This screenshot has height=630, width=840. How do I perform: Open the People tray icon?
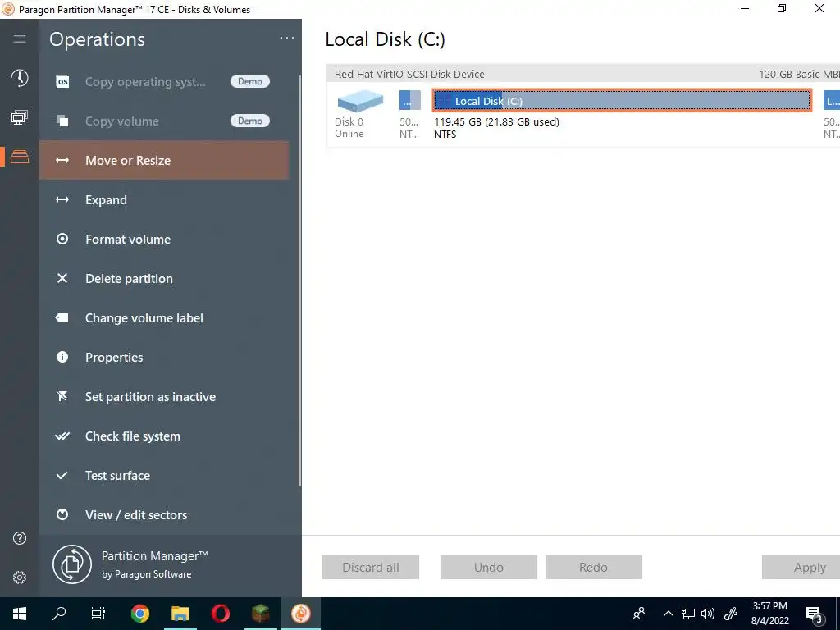639,614
